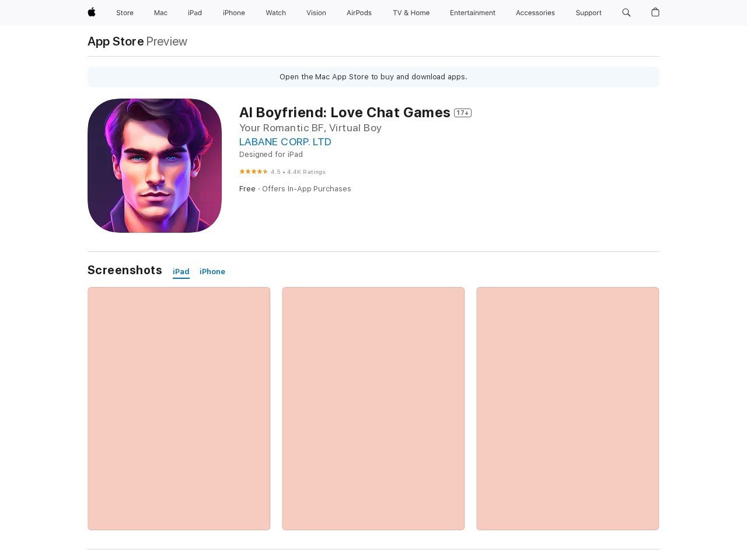Click the 'Preview' heading text
Viewport: 747px width, 560px height.
point(167,41)
